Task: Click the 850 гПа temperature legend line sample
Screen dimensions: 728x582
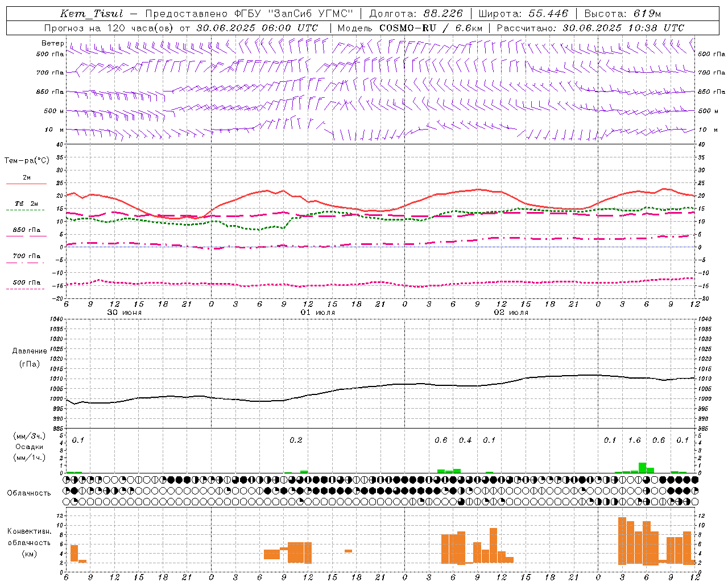Action: coord(26,236)
